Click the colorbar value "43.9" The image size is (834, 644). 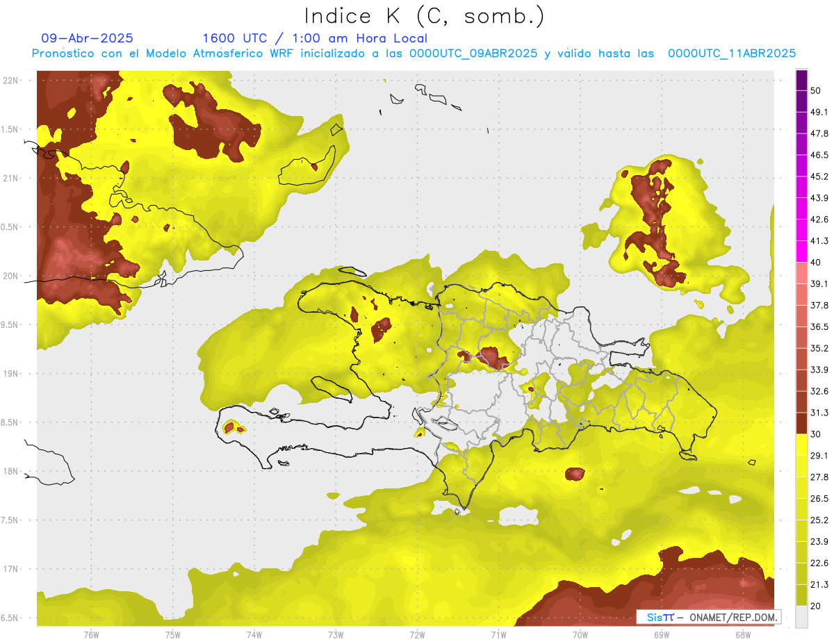[x=819, y=198]
